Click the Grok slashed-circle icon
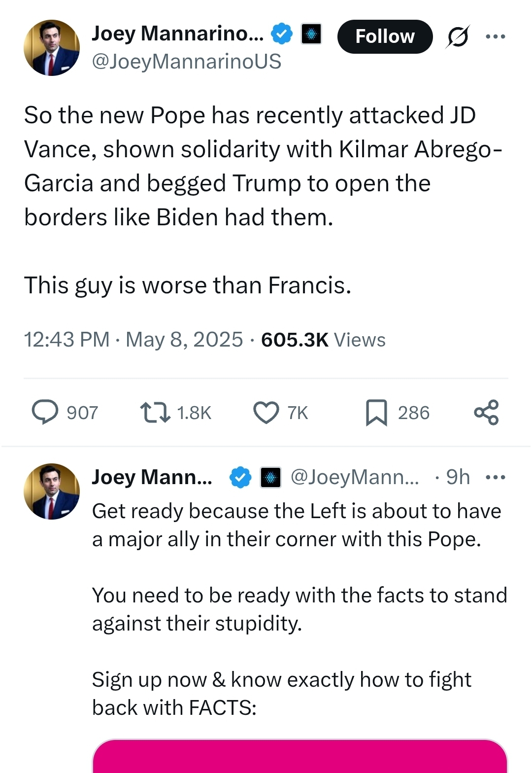This screenshot has height=773, width=532. (x=458, y=36)
